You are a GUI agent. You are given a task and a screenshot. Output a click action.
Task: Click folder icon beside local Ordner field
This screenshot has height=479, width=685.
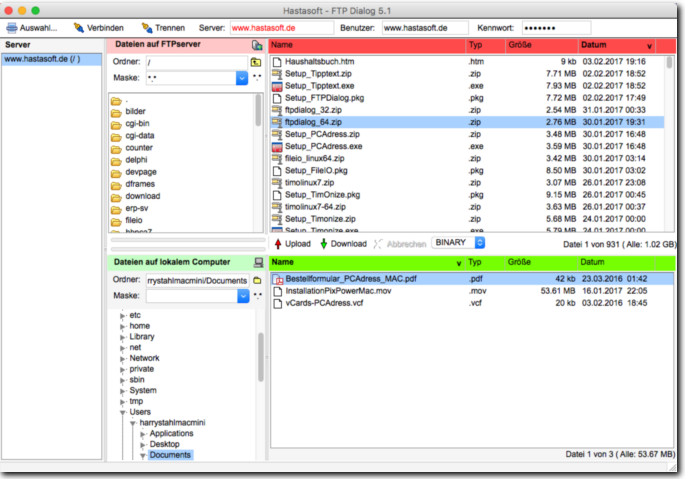tap(257, 280)
